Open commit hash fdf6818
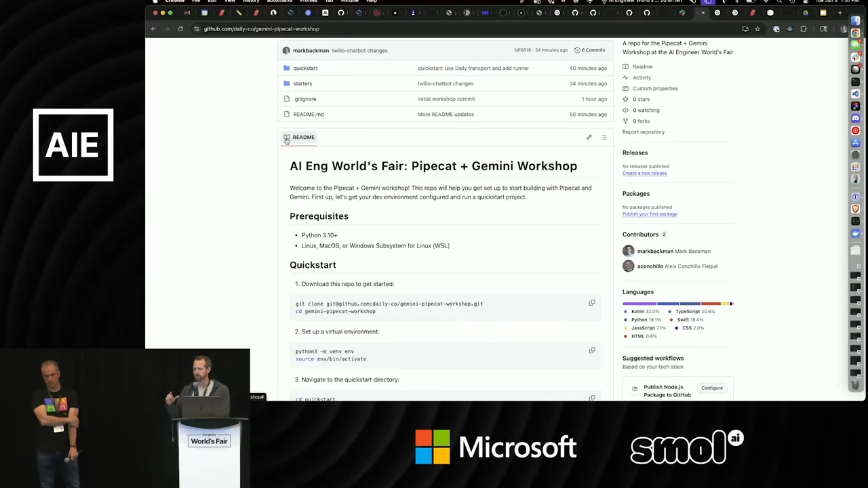 point(522,50)
